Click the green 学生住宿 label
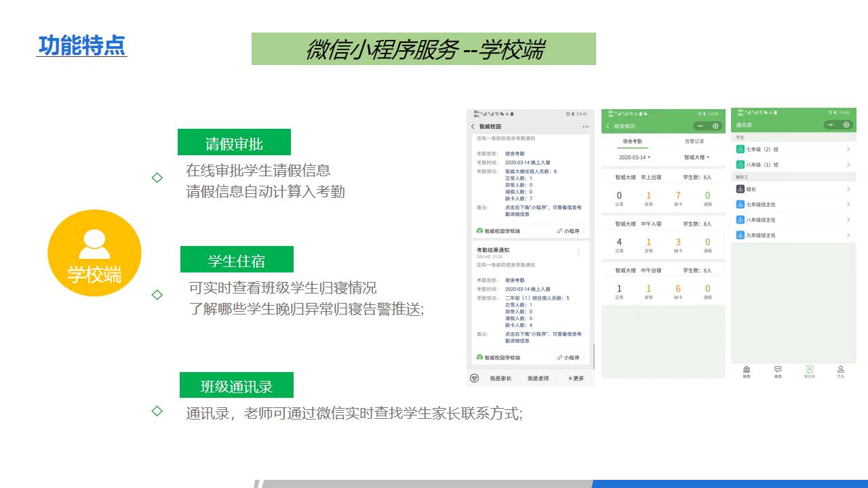 coord(237,260)
